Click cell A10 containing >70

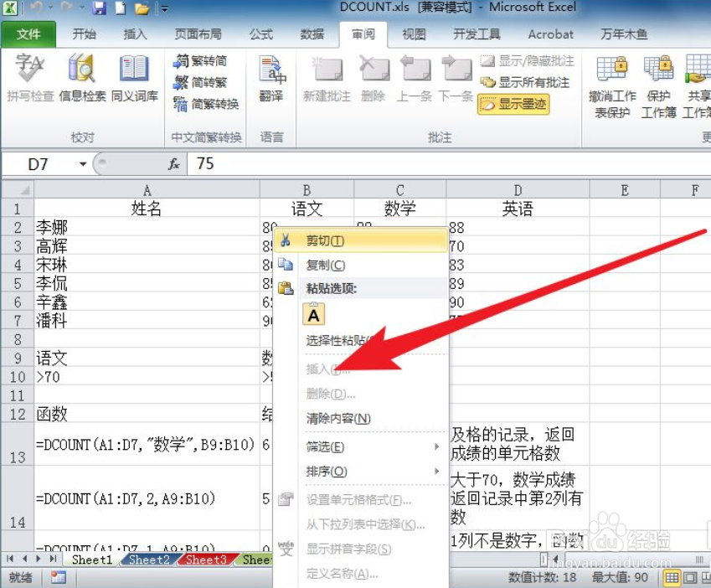[x=147, y=377]
